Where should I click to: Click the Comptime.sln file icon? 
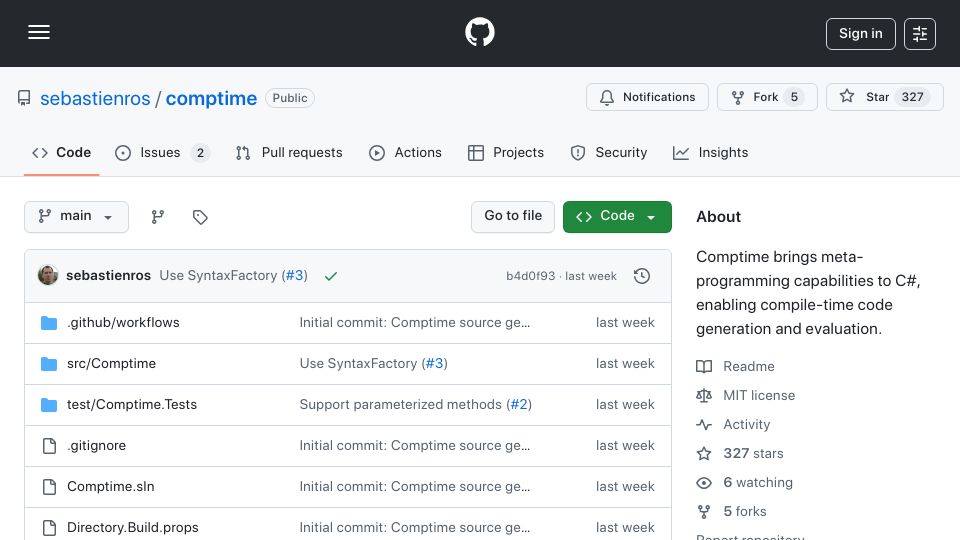coord(50,487)
